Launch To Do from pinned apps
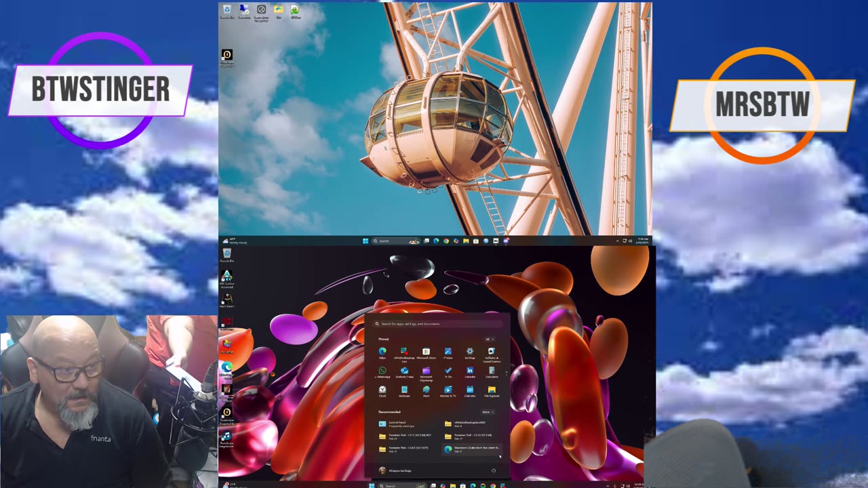 point(448,372)
